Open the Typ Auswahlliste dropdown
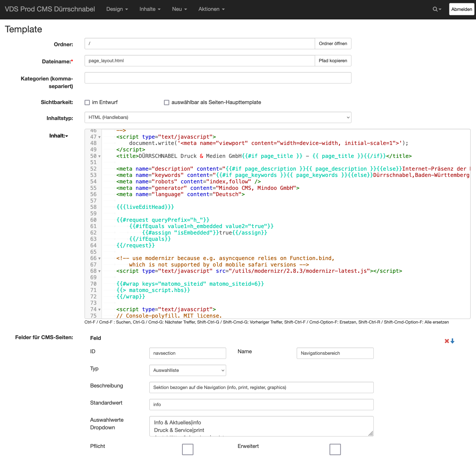Screen dimensions: 476x466 (x=188, y=370)
